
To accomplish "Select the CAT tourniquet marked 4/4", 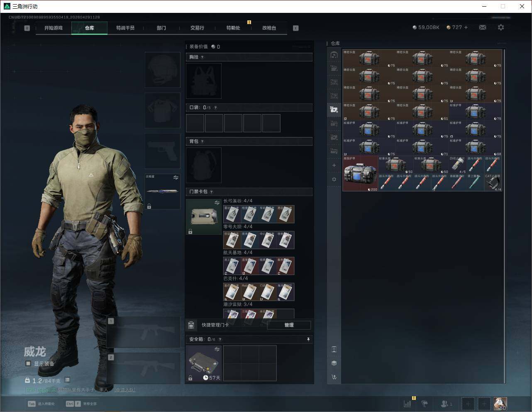I will click(x=493, y=182).
